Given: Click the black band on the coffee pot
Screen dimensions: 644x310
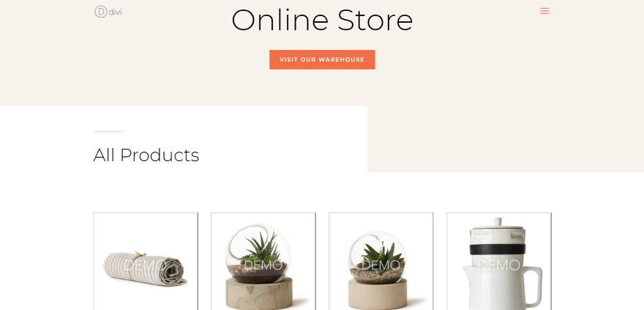Looking at the screenshot, I should click(x=498, y=249).
